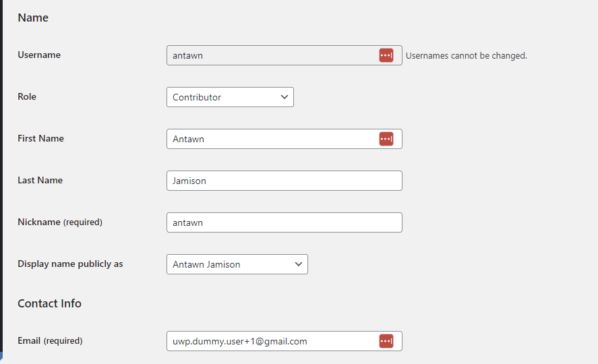Click the Usernames cannot be changed note
The height and width of the screenshot is (364, 598).
(x=466, y=56)
